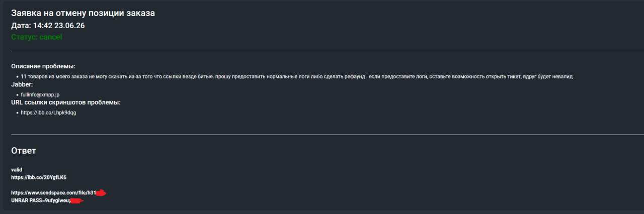644x214 pixels.
Task: Click the "URL ссылки скриншотов проблемы:" heading
Action: [66, 102]
